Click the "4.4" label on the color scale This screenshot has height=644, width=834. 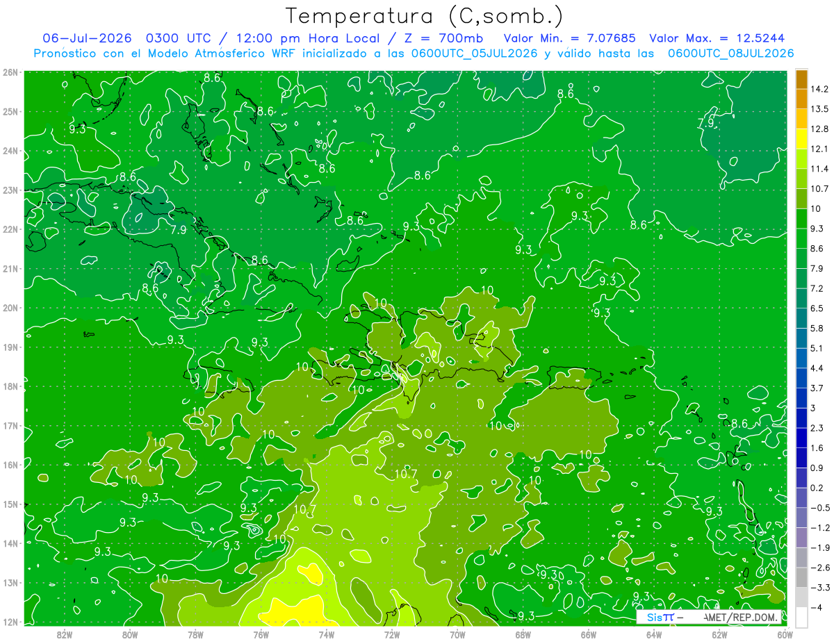pos(817,368)
